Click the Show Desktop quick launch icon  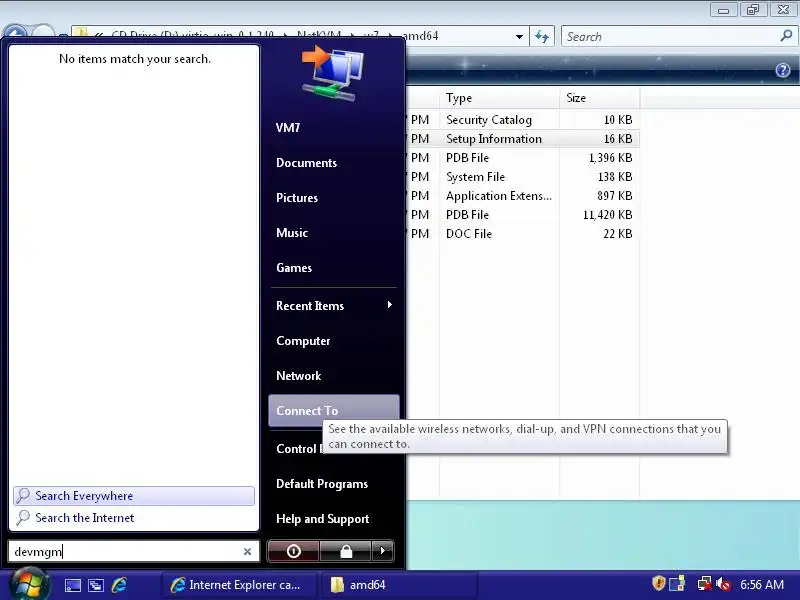(x=72, y=585)
